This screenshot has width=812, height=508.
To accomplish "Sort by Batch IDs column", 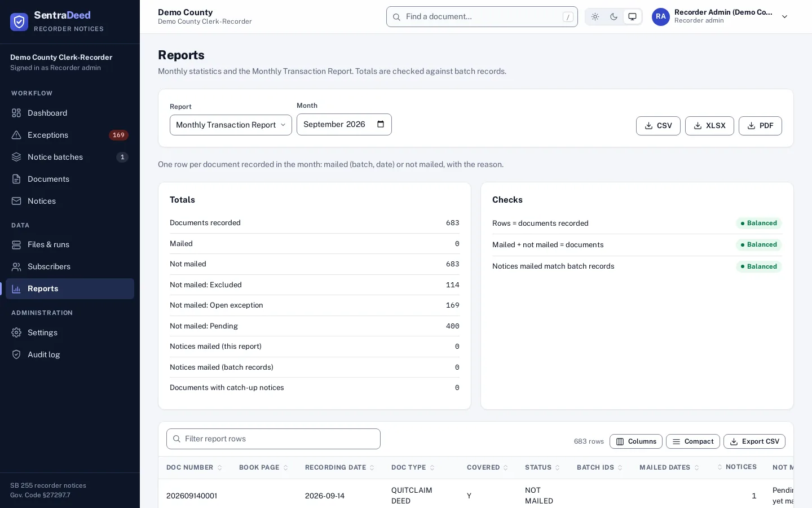I will click(x=600, y=467).
